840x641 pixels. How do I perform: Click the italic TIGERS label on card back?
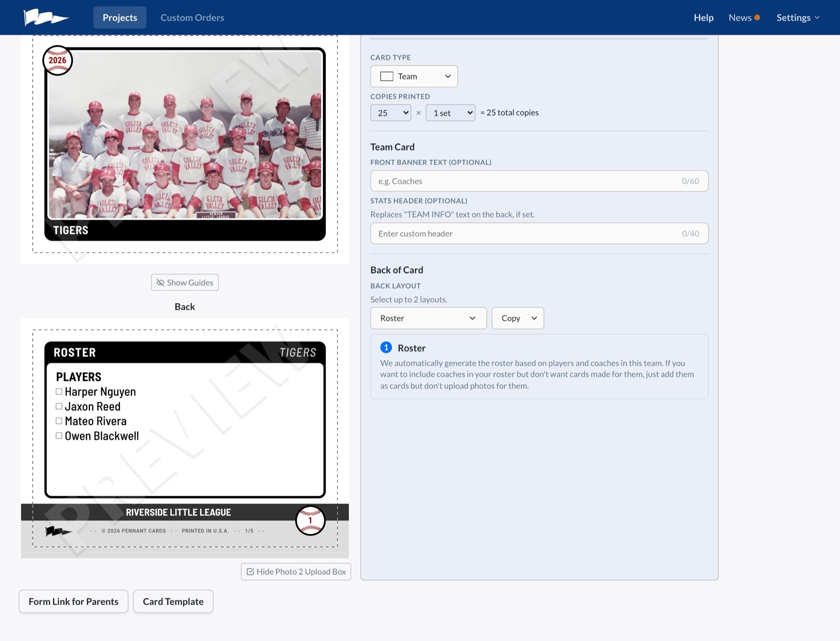pyautogui.click(x=298, y=353)
